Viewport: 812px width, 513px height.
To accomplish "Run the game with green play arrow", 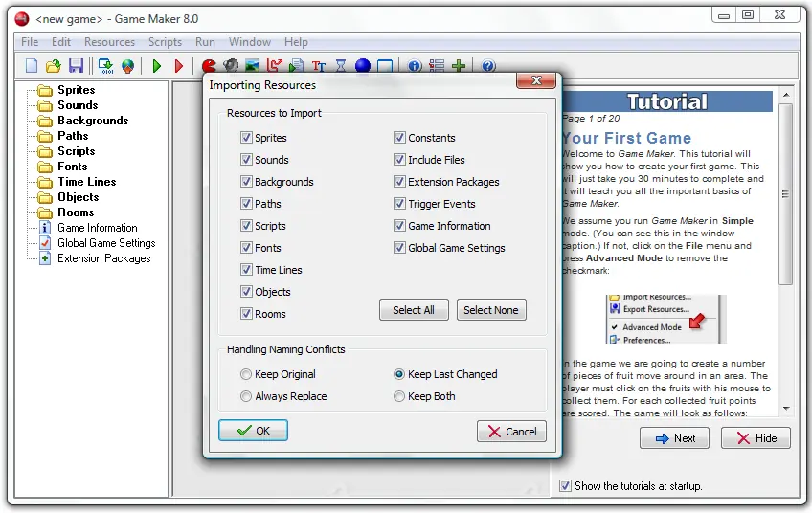I will coord(157,66).
